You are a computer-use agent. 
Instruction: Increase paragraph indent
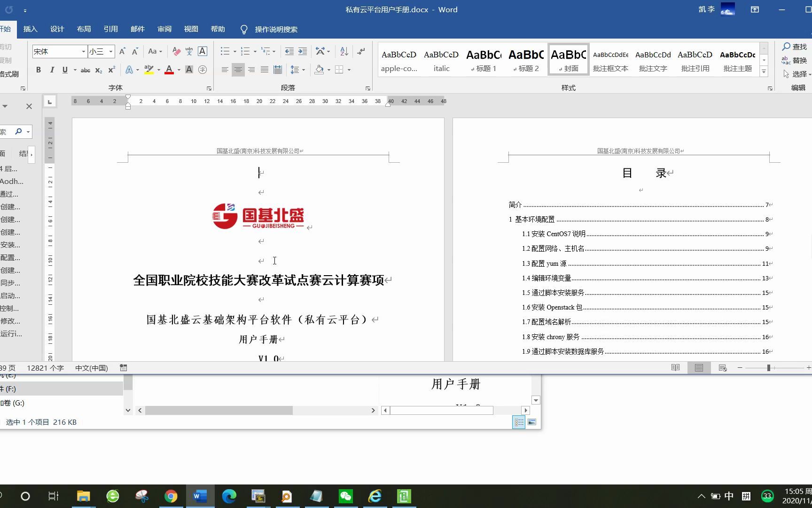tap(303, 51)
